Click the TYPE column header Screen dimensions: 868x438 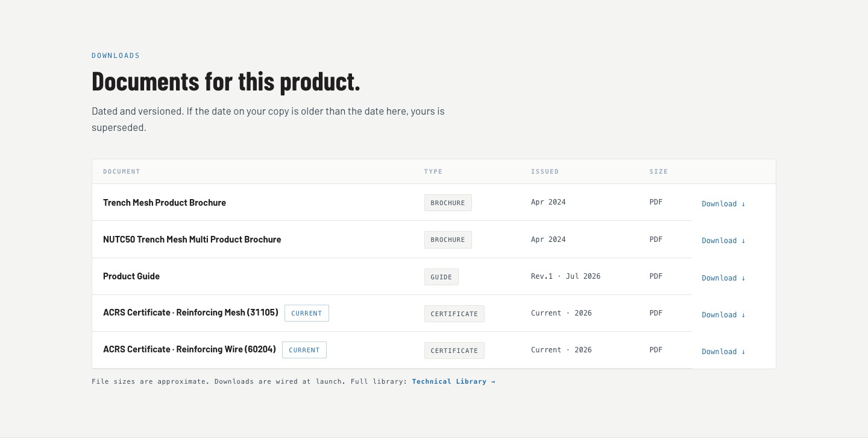pos(433,172)
